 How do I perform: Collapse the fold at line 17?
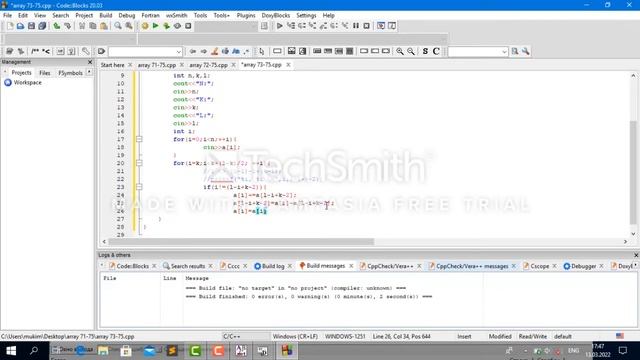click(x=139, y=139)
